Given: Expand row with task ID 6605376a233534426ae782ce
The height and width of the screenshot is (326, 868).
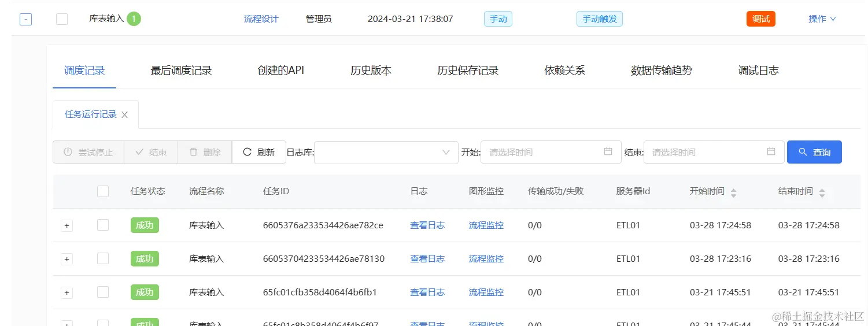Looking at the screenshot, I should (67, 225).
